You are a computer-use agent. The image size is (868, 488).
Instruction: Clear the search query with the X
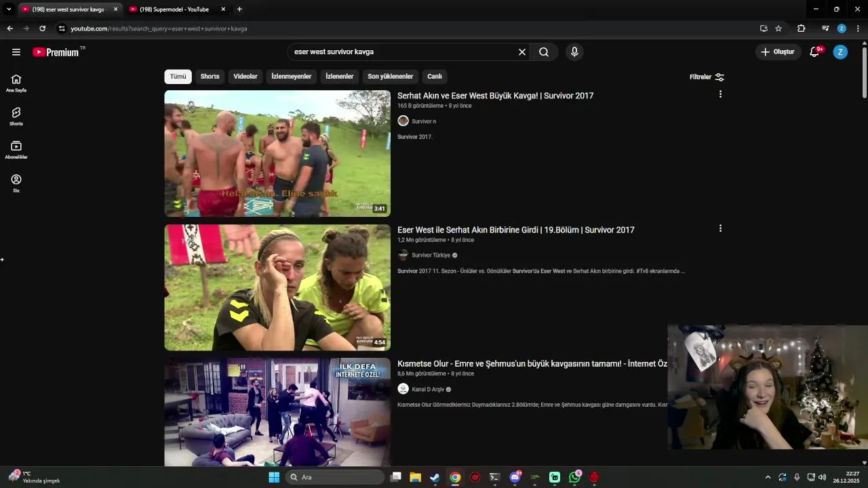pos(522,52)
